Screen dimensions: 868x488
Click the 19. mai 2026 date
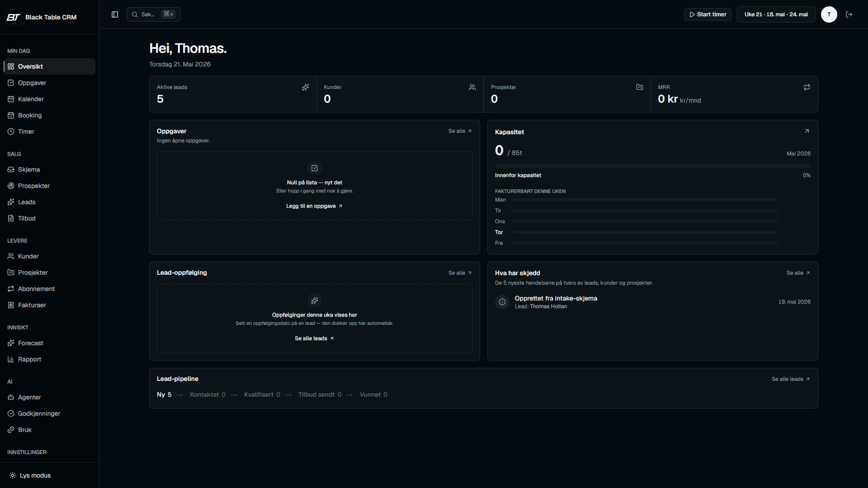pyautogui.click(x=794, y=302)
